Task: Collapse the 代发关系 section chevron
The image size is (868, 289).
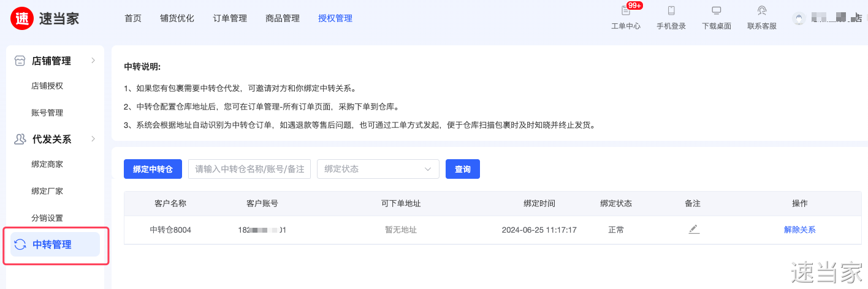Action: (x=93, y=139)
